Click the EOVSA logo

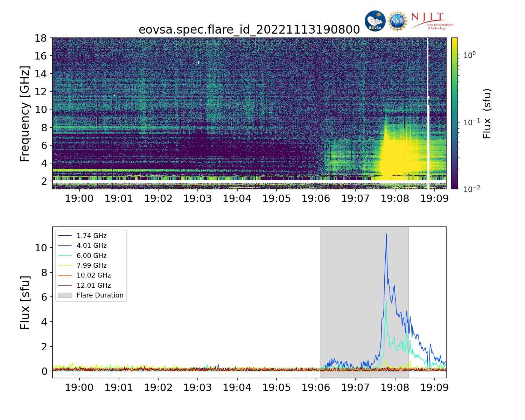(375, 21)
